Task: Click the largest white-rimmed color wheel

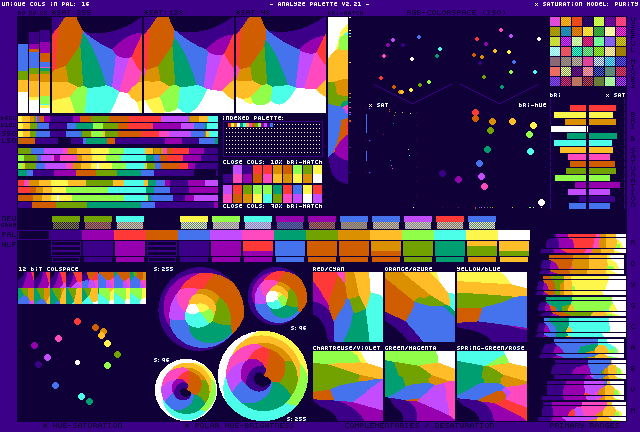Action: point(263,375)
